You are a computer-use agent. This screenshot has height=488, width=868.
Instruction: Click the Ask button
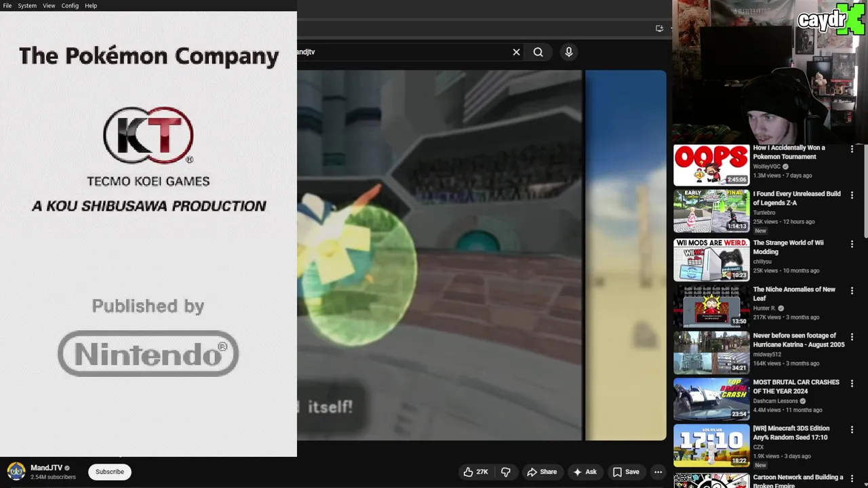point(585,472)
